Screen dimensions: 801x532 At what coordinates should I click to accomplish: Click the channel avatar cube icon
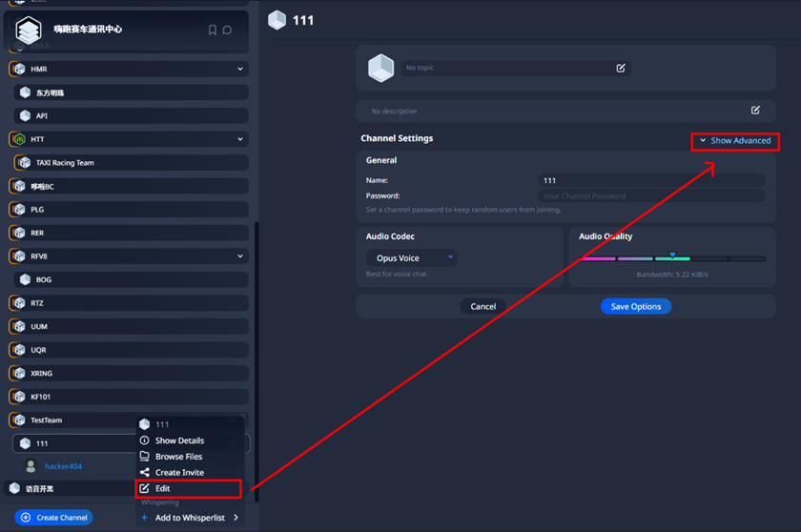(x=380, y=68)
